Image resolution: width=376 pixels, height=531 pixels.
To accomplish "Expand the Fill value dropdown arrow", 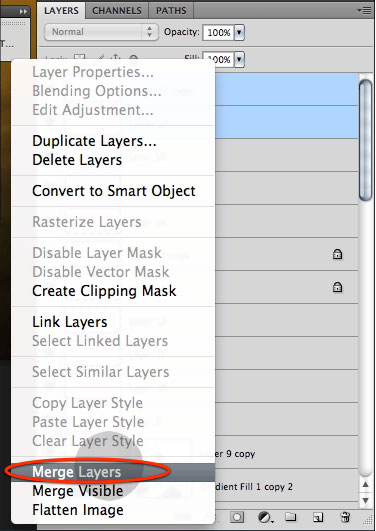I will [x=239, y=60].
